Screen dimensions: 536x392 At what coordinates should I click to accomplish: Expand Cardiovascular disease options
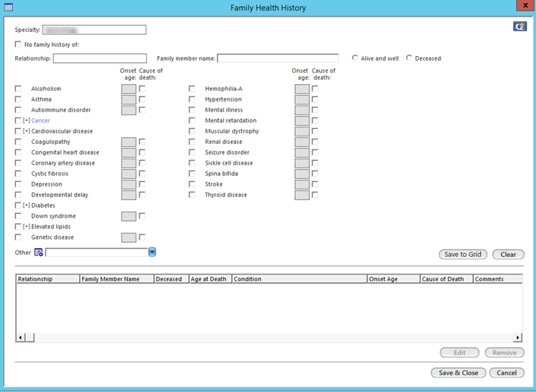point(27,131)
